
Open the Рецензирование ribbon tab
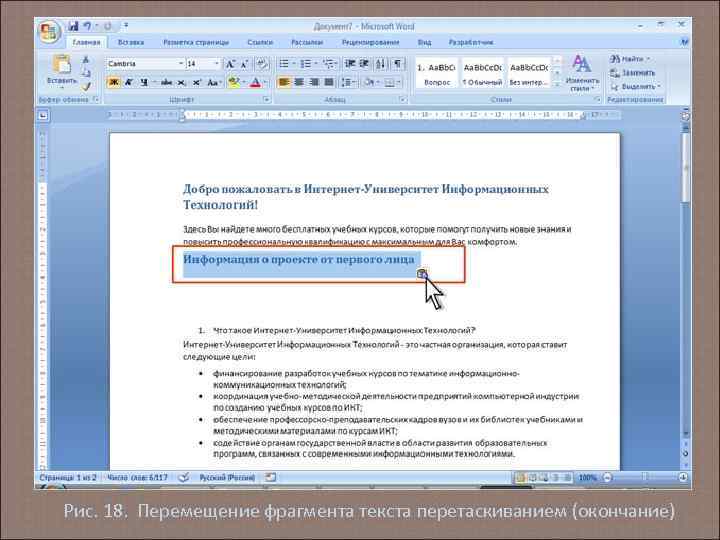click(370, 42)
